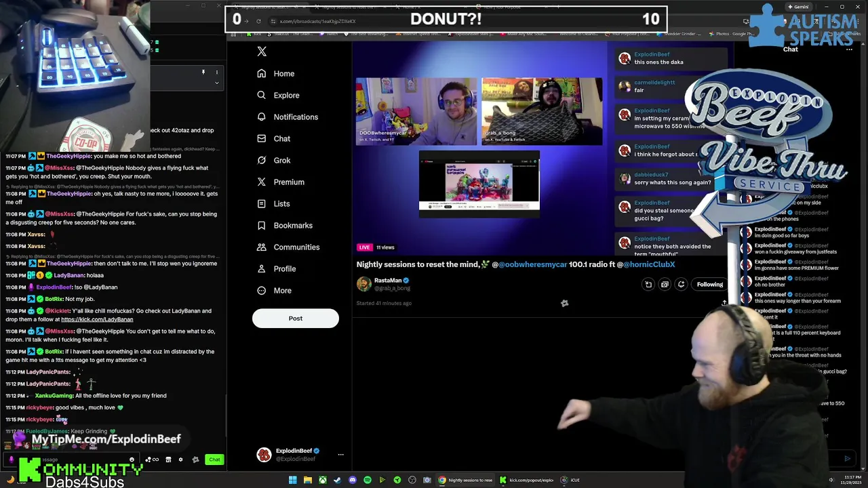Switch to the Chrome 'Nightly sessions' taskbar window
The image size is (868, 488).
pos(466,480)
